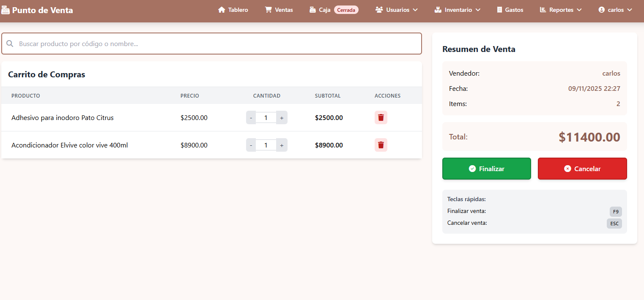
Task: Click the shopping cart icon for Ventas
Action: tap(268, 10)
